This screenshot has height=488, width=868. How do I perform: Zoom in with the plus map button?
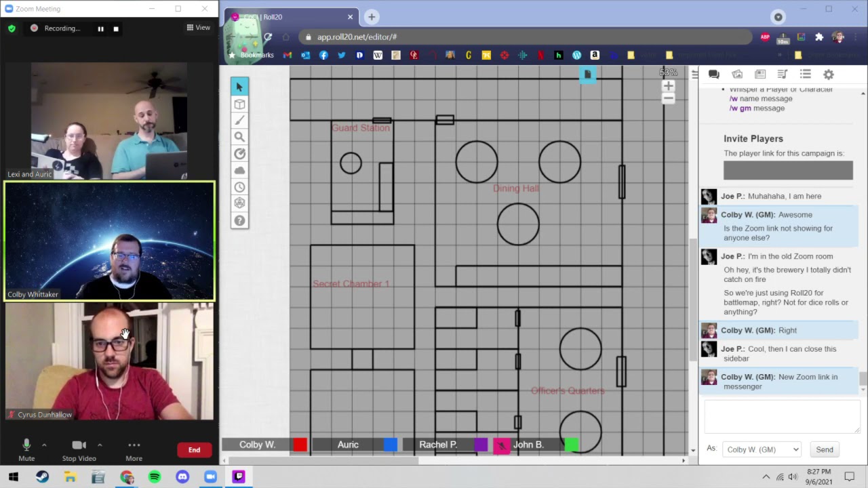click(x=668, y=86)
